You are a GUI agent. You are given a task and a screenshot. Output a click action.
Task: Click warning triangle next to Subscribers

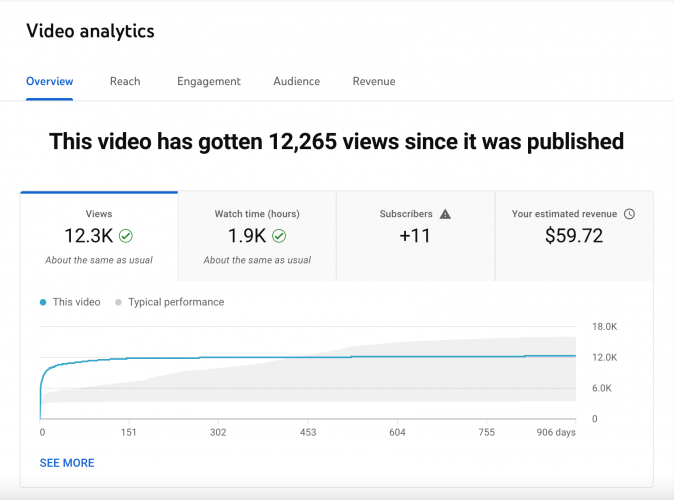(x=445, y=214)
